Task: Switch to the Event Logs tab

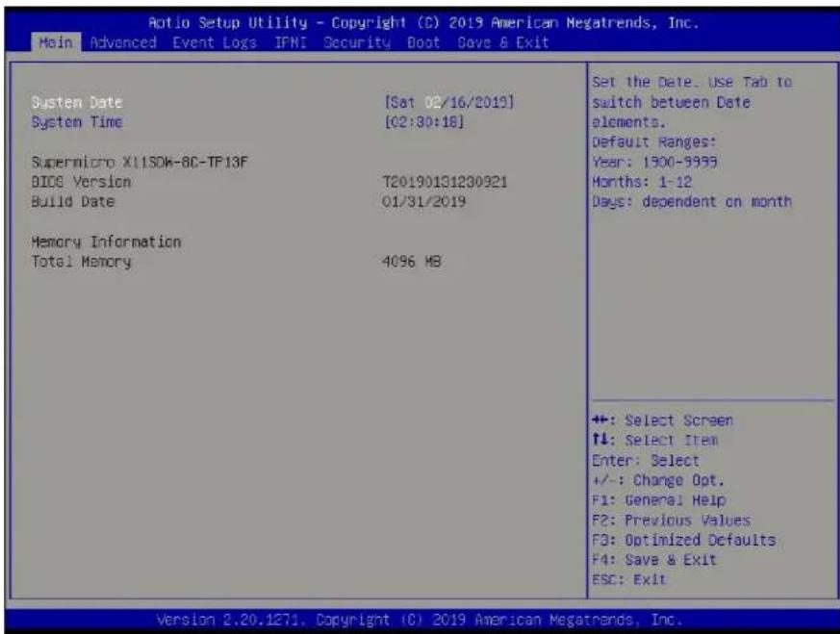Action: (215, 42)
